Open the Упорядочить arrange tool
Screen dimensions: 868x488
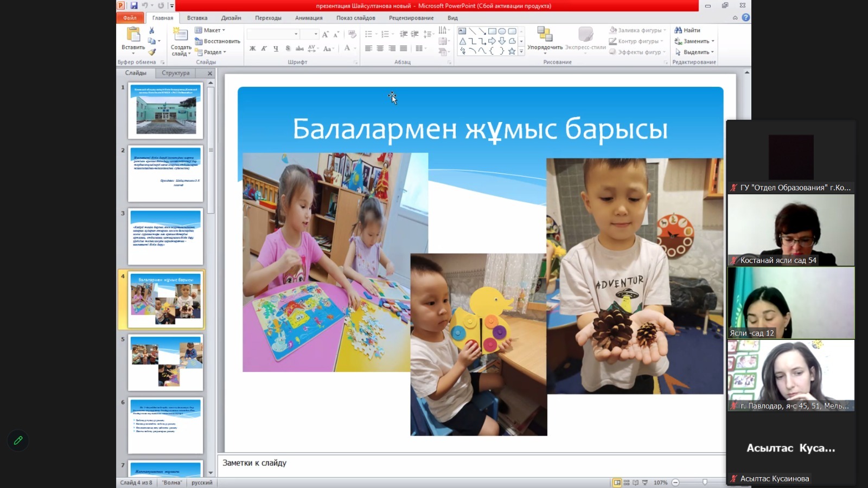coord(545,38)
